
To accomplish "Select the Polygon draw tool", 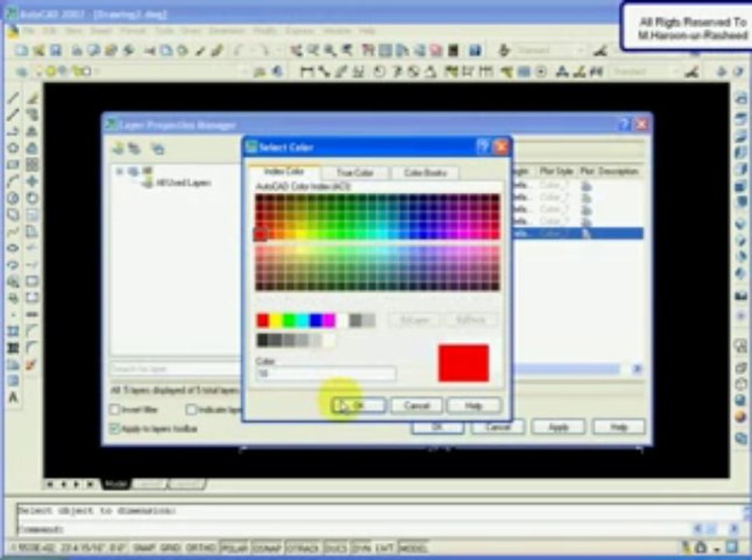I will pyautogui.click(x=13, y=148).
